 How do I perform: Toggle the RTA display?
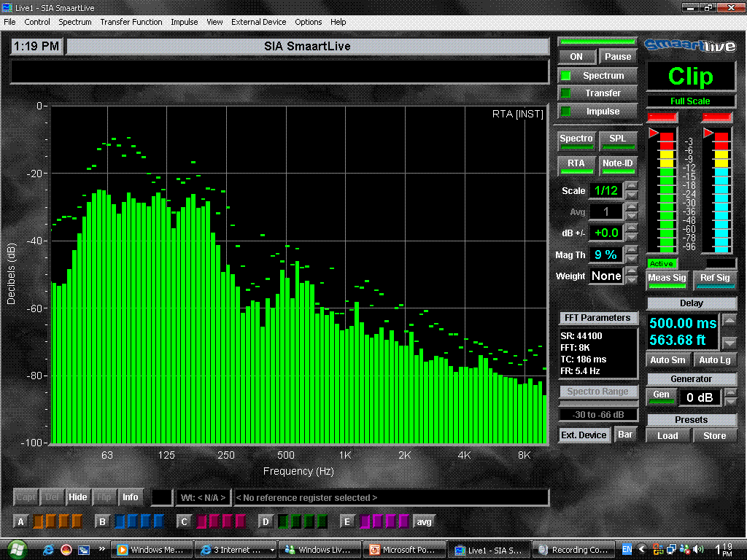[576, 166]
